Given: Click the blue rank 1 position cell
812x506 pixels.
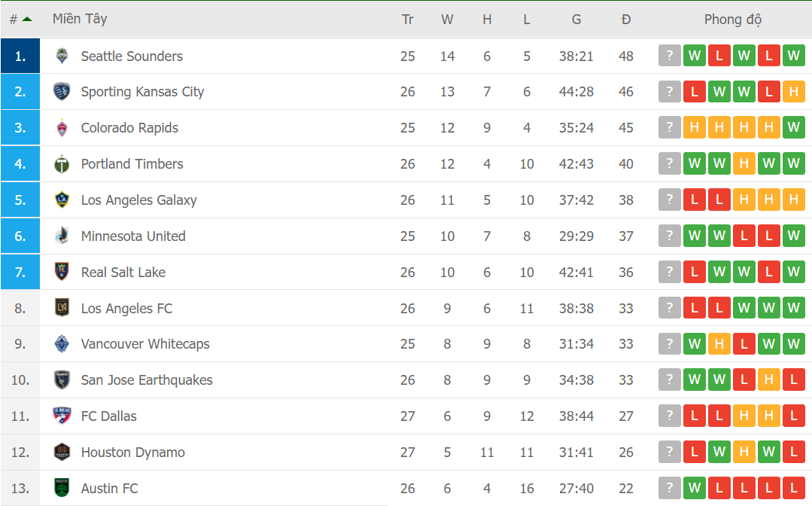Looking at the screenshot, I should (x=20, y=56).
